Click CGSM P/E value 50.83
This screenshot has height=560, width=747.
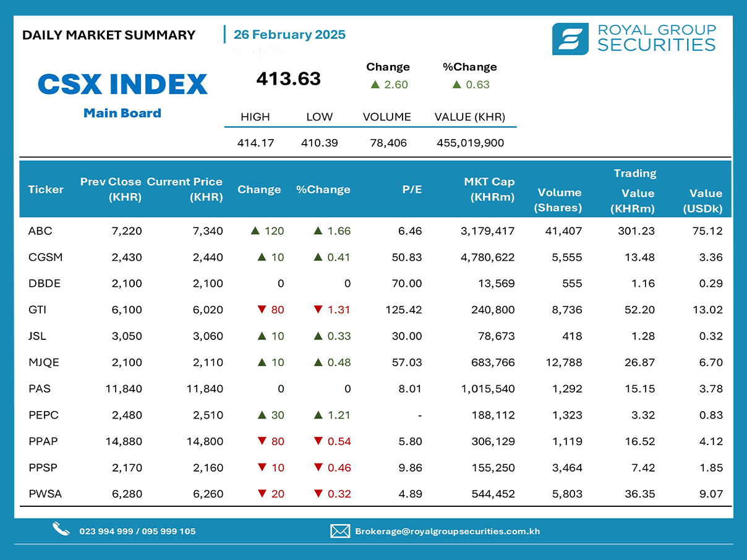(x=407, y=257)
